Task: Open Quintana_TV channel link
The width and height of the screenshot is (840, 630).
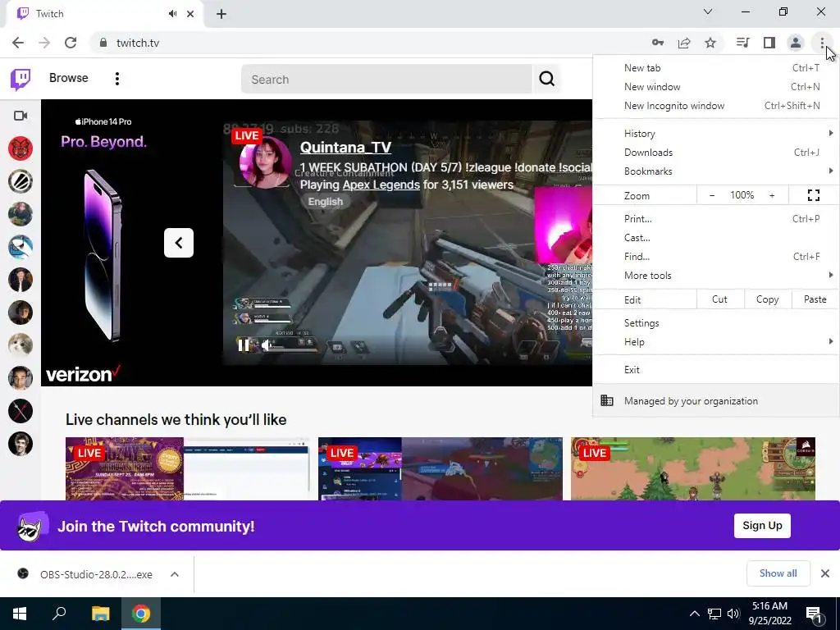Action: pos(345,148)
